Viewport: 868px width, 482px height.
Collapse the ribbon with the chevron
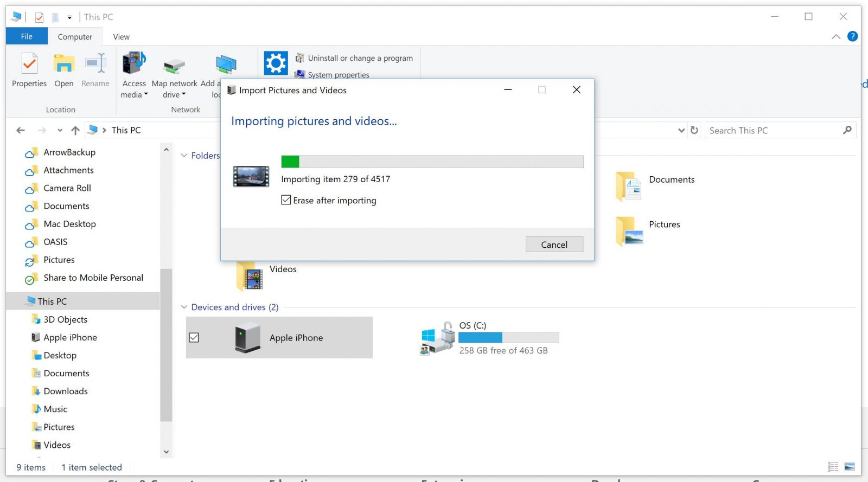coord(836,36)
